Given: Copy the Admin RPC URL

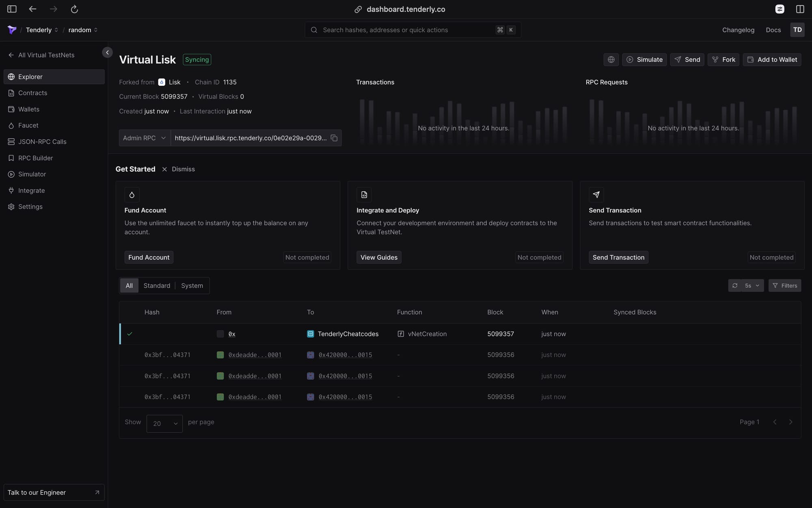Looking at the screenshot, I should [334, 138].
